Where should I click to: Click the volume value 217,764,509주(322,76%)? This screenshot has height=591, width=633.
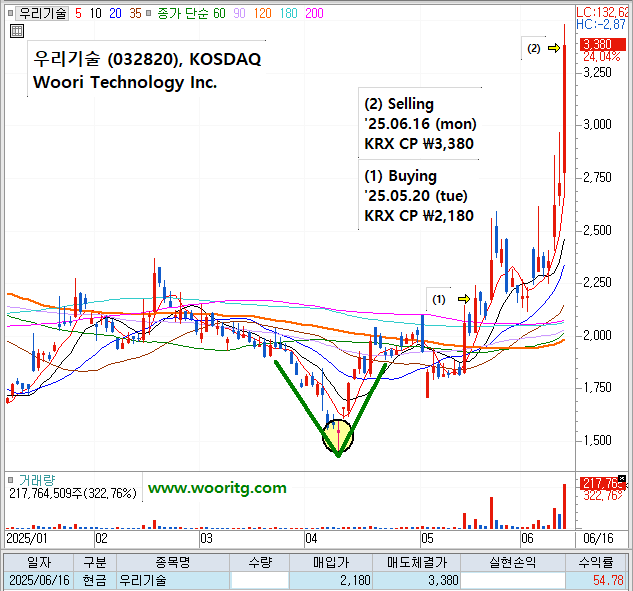click(73, 493)
